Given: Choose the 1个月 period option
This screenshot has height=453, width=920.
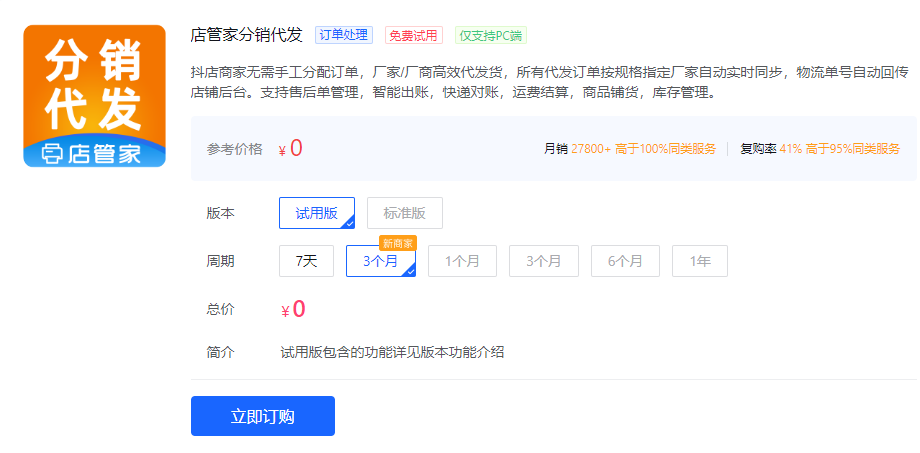Looking at the screenshot, I should (x=462, y=261).
